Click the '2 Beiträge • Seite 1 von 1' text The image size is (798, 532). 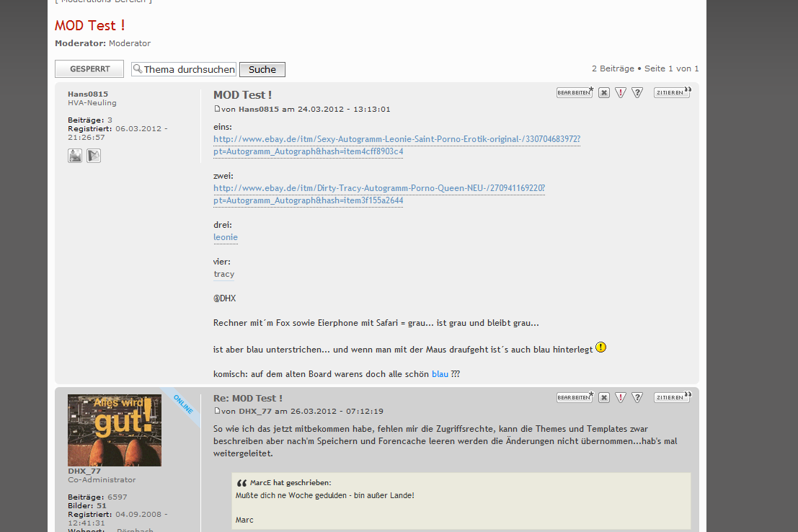(x=645, y=68)
